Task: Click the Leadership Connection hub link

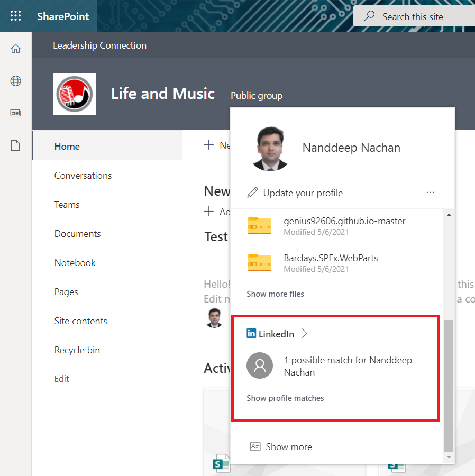Action: (x=99, y=45)
